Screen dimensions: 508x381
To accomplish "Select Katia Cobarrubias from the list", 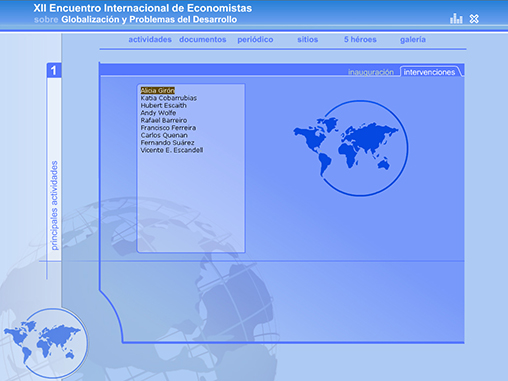I will tap(169, 98).
